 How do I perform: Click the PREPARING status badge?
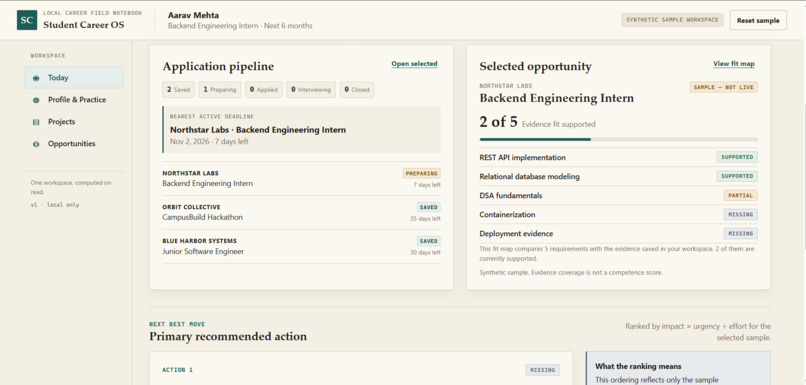(422, 173)
